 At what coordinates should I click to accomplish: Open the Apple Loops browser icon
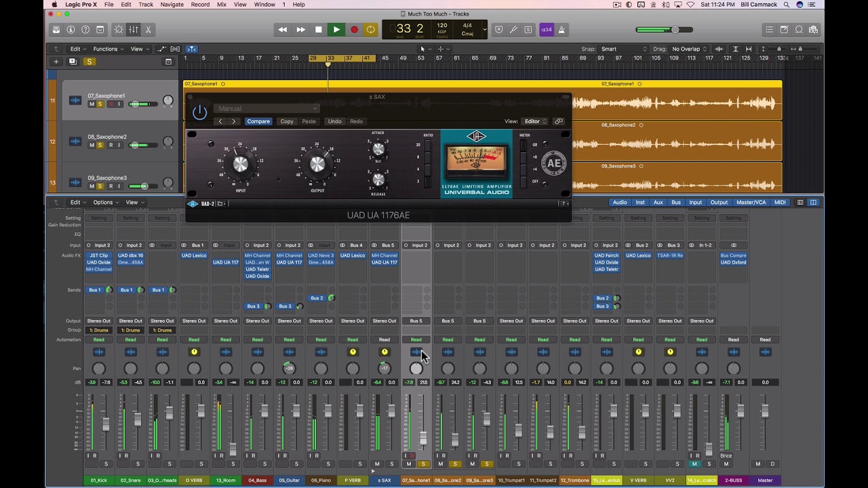tap(799, 30)
